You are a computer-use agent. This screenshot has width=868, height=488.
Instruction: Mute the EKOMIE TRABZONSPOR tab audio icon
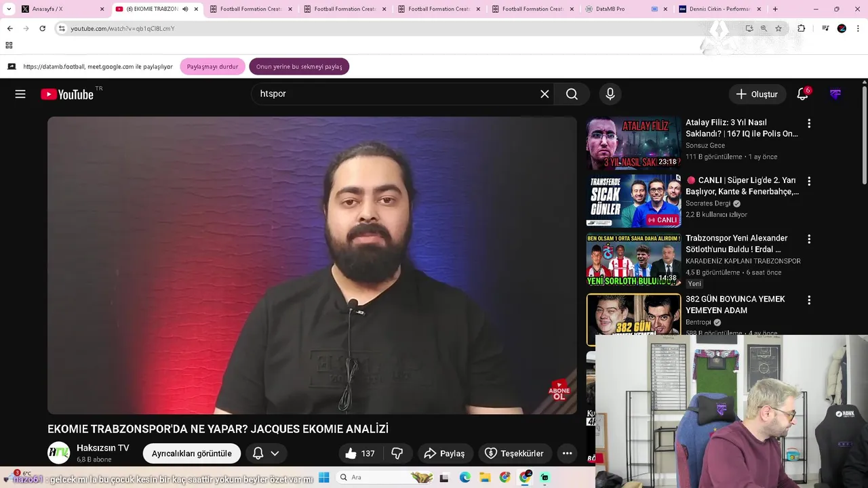pyautogui.click(x=185, y=9)
